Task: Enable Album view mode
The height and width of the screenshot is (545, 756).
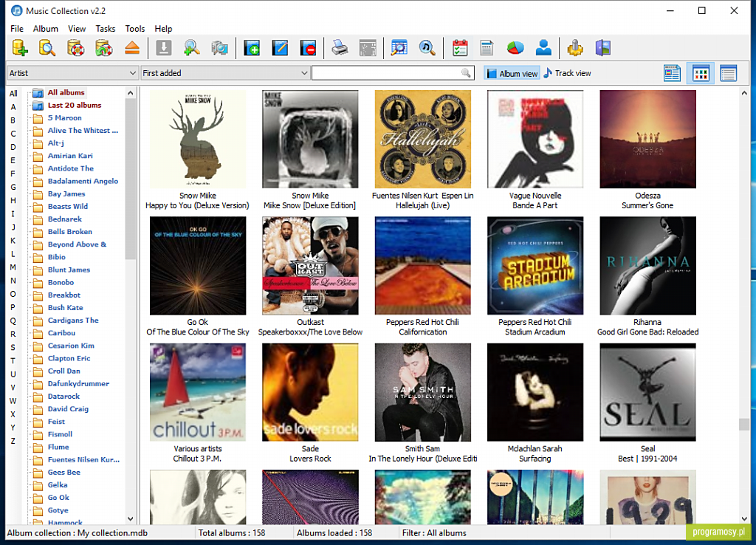Action: (x=512, y=73)
